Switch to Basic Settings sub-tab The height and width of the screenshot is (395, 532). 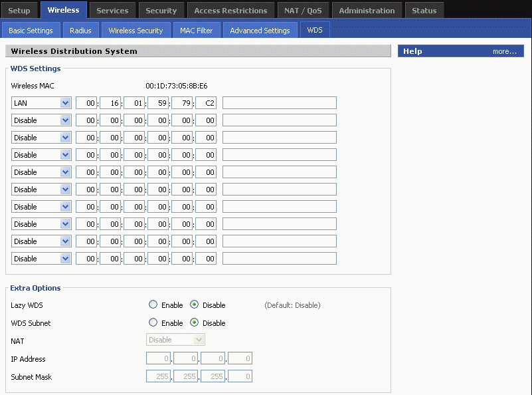[x=31, y=31]
